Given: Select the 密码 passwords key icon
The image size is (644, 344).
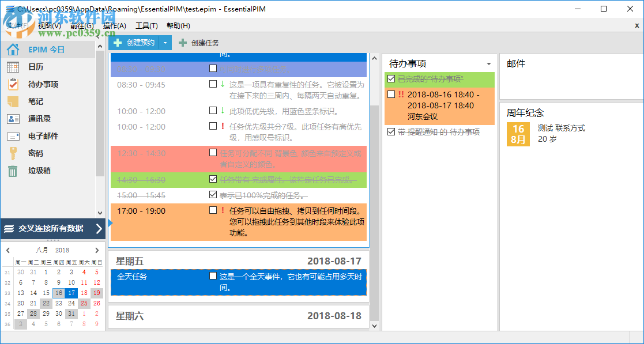Looking at the screenshot, I should [12, 154].
